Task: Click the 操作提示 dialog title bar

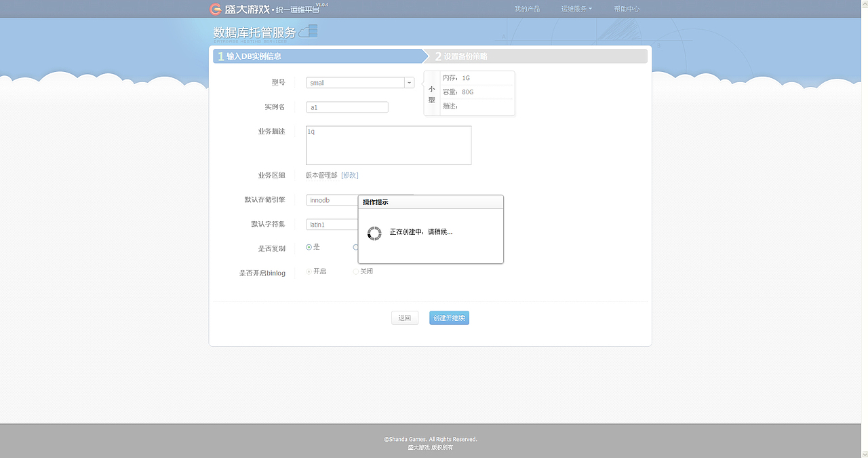Action: tap(431, 202)
